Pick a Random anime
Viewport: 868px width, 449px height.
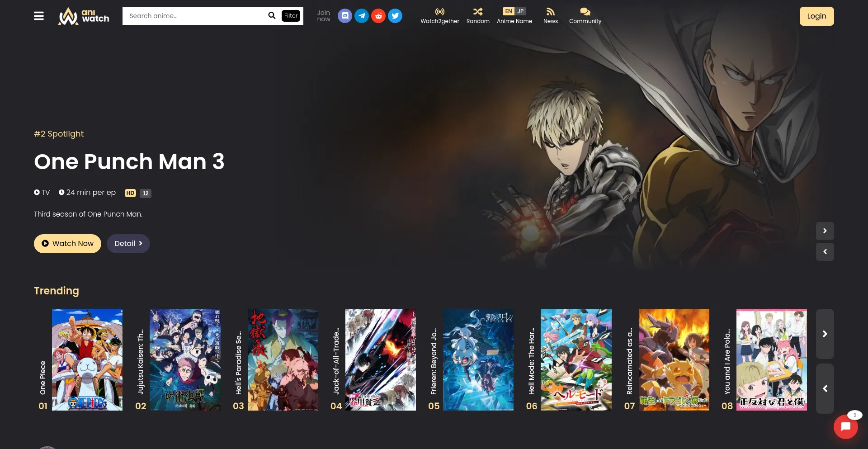pos(478,16)
